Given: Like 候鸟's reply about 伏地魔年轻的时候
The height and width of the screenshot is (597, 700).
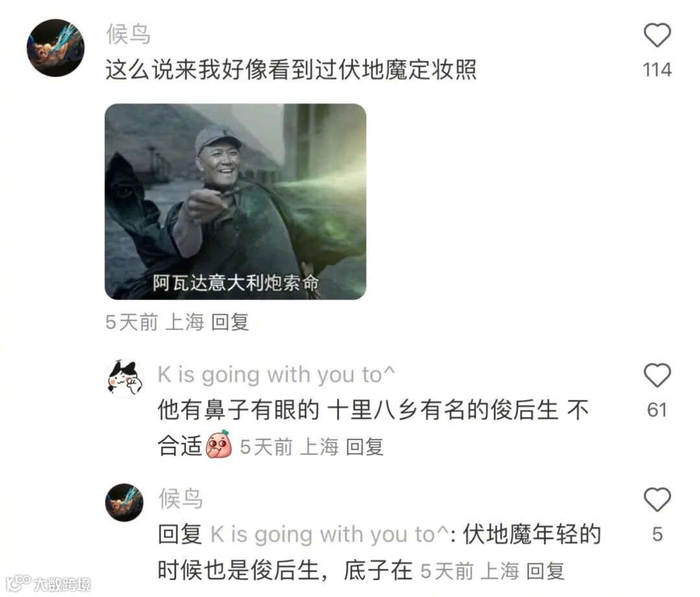Looking at the screenshot, I should point(657,500).
